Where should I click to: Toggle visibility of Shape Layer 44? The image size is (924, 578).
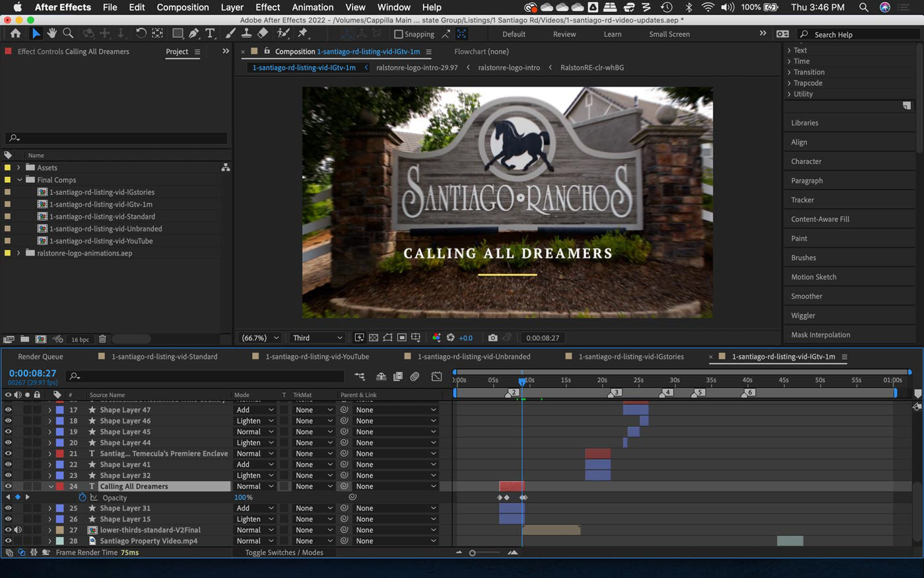pos(8,443)
